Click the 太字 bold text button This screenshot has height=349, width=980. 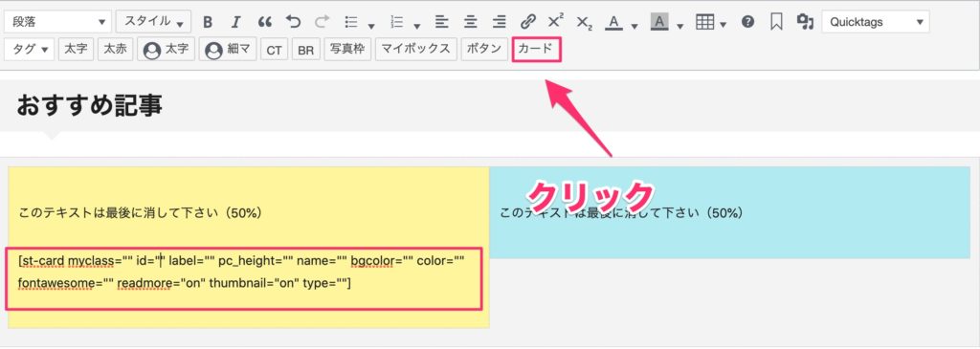(x=76, y=50)
